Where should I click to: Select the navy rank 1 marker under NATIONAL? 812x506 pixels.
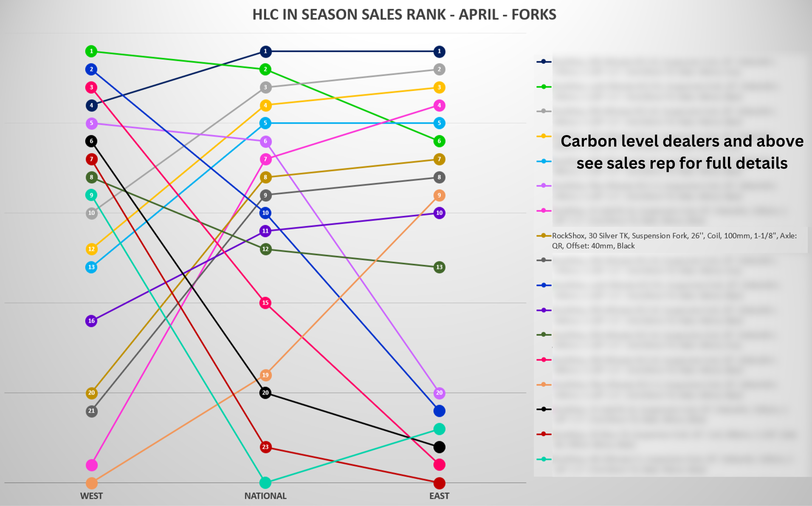[265, 51]
